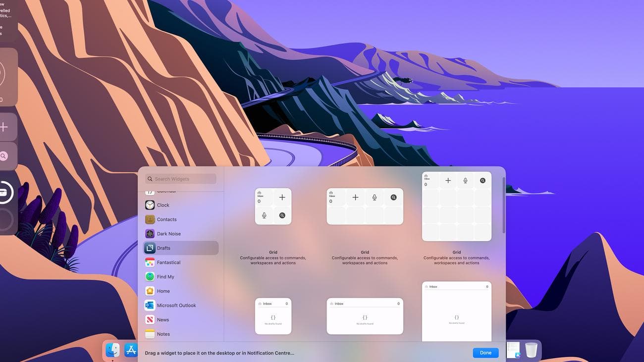The image size is (644, 362).
Task: Select Microsoft Outlook widget options
Action: [176, 305]
